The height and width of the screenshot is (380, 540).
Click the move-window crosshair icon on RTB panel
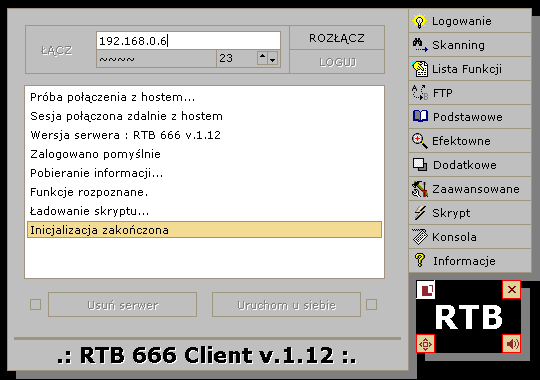[425, 343]
